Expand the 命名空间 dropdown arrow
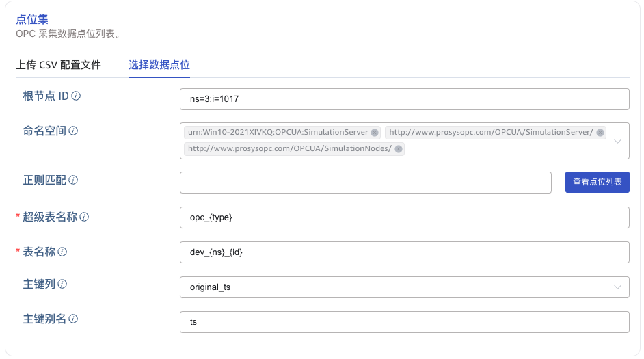Viewport: 644px width, 359px height. (617, 141)
